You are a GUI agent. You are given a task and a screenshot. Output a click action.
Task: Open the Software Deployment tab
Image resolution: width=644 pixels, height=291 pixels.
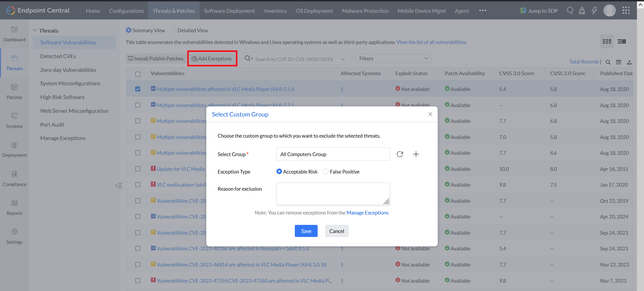coord(229,11)
